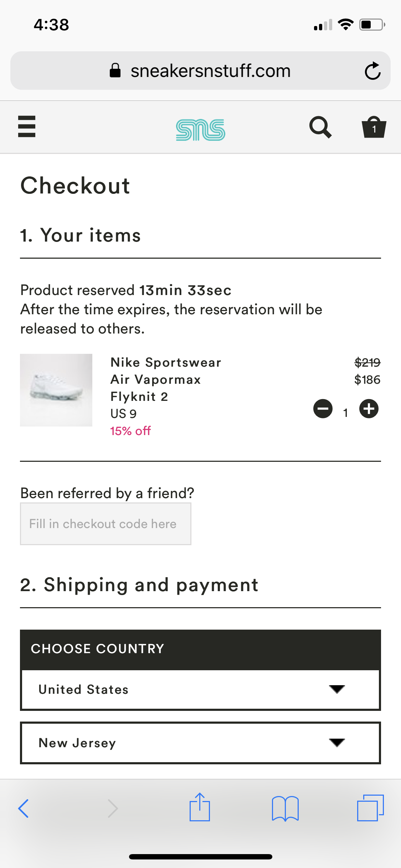This screenshot has width=401, height=868.
Task: Open the hamburger menu icon
Action: coord(27,126)
